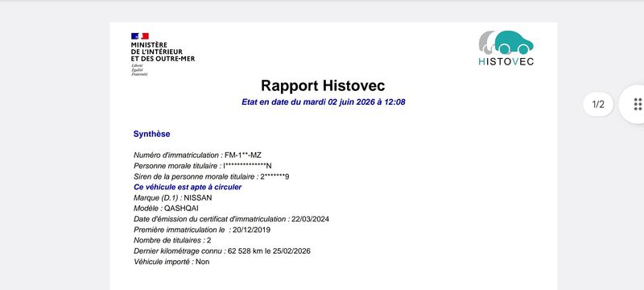Click 'Véhicule importé : Non' line
Screen dimensions: 644x290
[x=171, y=262]
